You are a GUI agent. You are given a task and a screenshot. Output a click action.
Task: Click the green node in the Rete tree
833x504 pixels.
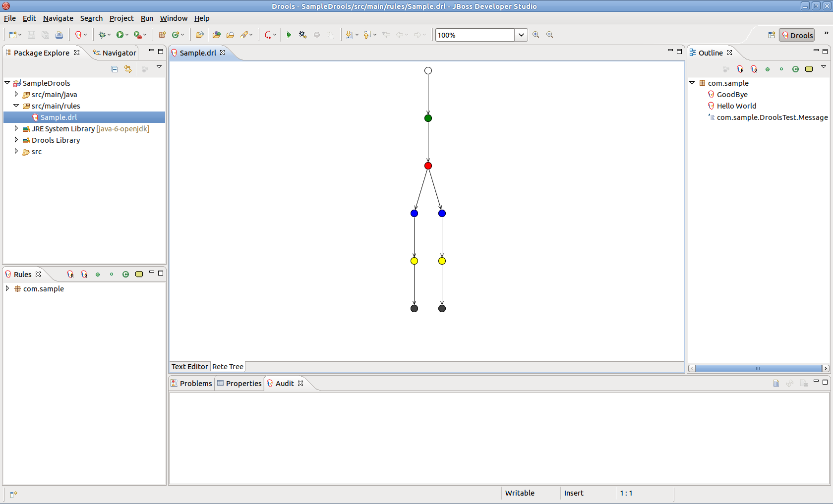[428, 118]
